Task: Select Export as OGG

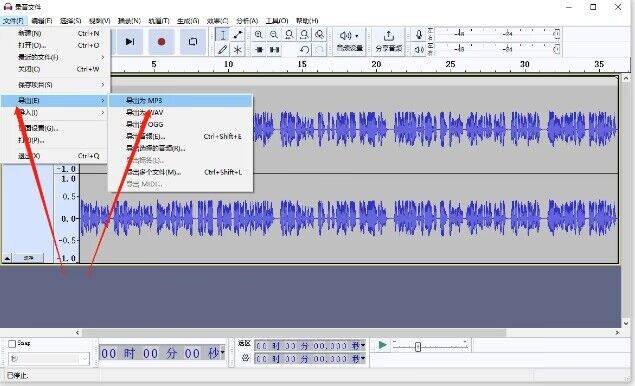Action: pyautogui.click(x=181, y=124)
